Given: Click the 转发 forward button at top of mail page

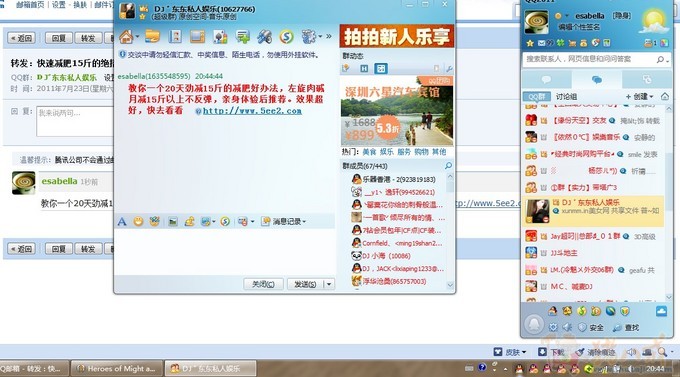Looking at the screenshot, I should click(88, 38).
